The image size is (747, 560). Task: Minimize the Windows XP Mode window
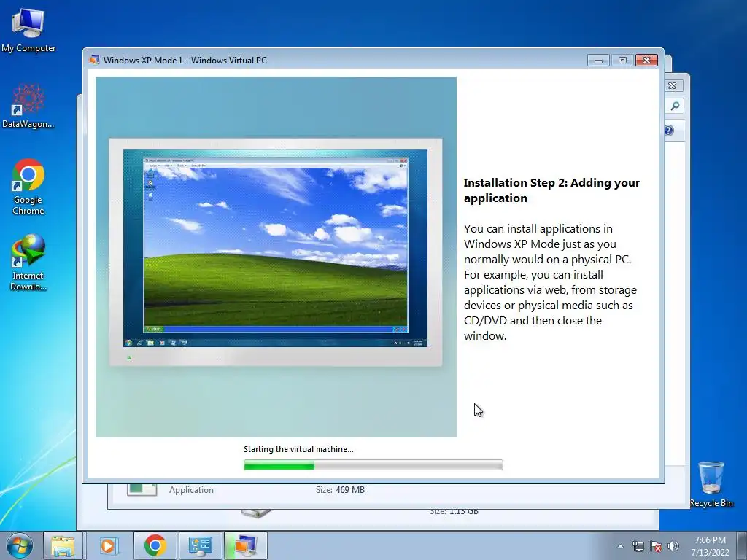[x=598, y=60]
